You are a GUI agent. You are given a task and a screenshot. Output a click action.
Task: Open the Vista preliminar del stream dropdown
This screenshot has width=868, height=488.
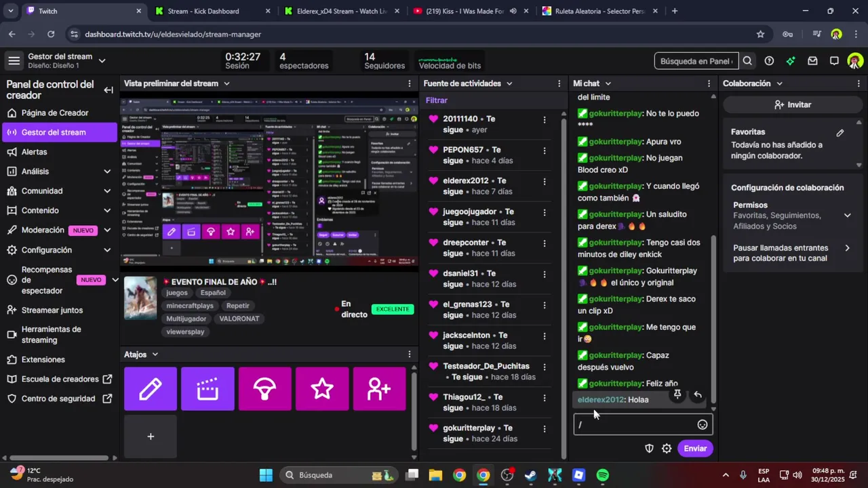[226, 83]
